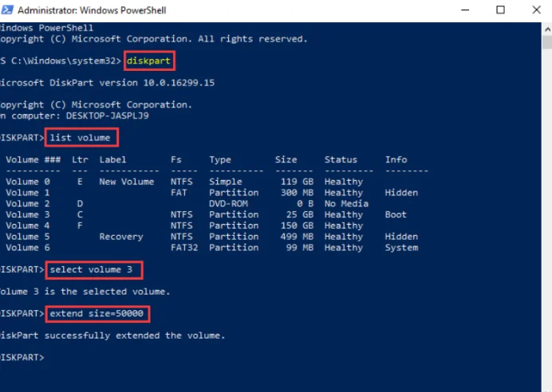Click the 'New Volume' label
The height and width of the screenshot is (392, 552).
[127, 182]
